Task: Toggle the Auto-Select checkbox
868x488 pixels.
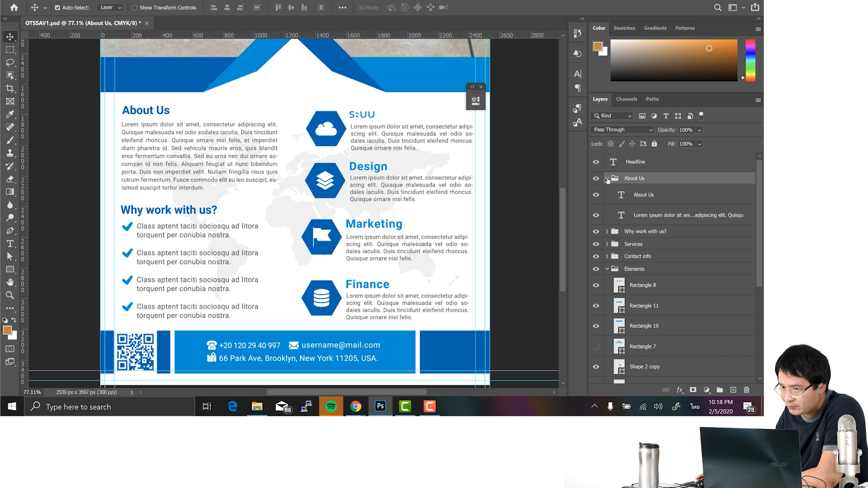Action: (x=57, y=8)
